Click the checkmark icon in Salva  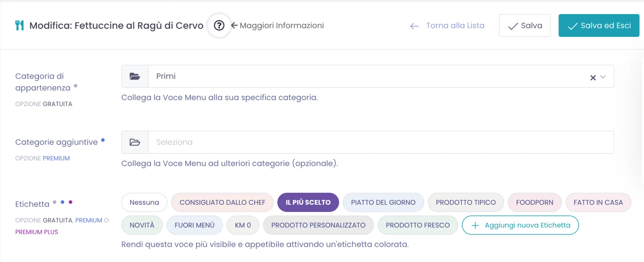tap(513, 26)
